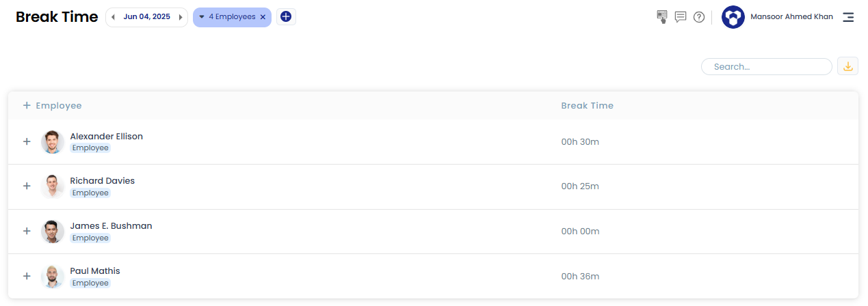The width and height of the screenshot is (868, 306).
Task: Open the 4 Employees filter dropdown
Action: [227, 17]
